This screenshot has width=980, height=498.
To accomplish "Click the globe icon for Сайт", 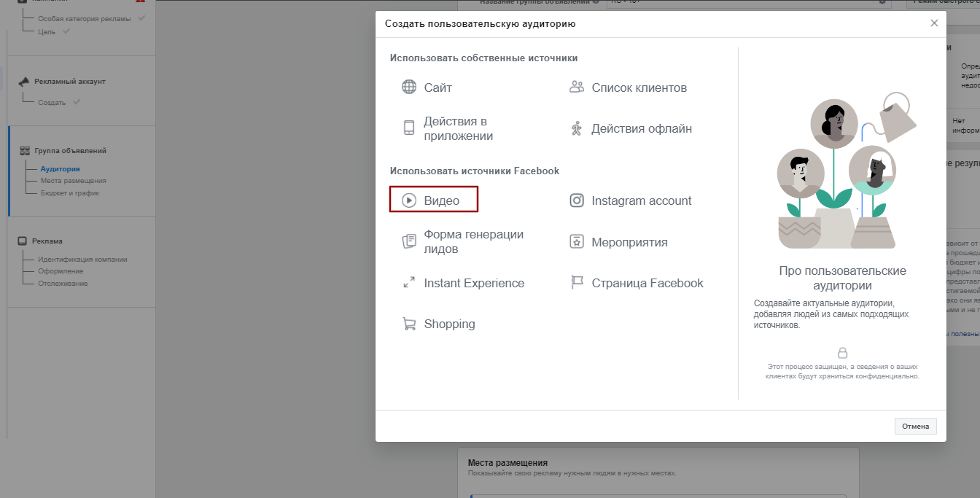I will (x=409, y=87).
